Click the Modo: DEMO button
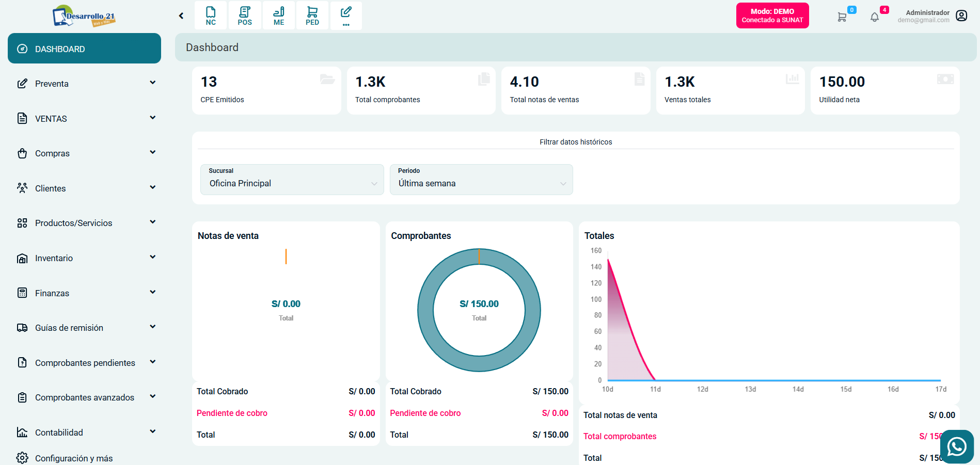The height and width of the screenshot is (465, 980). [x=772, y=15]
